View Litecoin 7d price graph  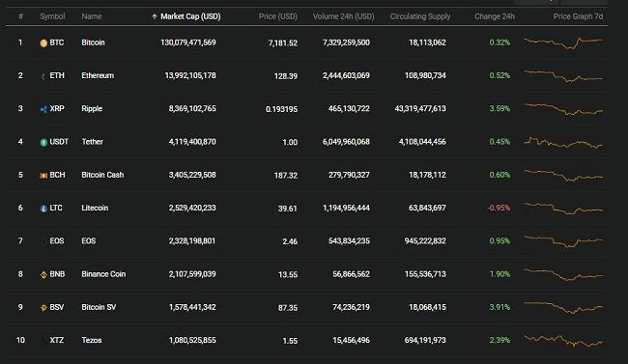click(563, 209)
